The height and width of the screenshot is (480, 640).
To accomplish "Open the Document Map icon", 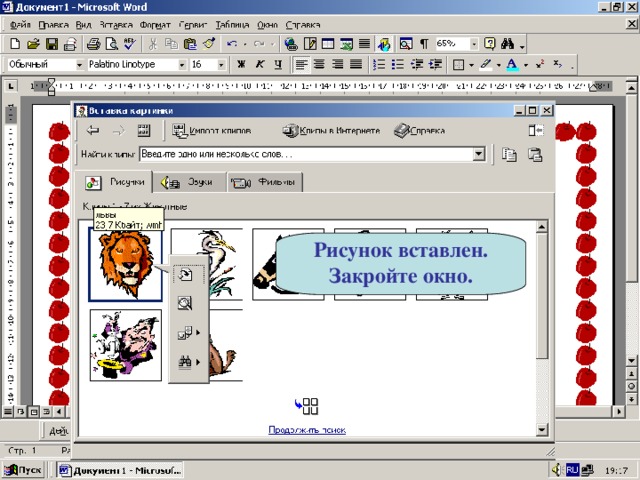I will [406, 44].
